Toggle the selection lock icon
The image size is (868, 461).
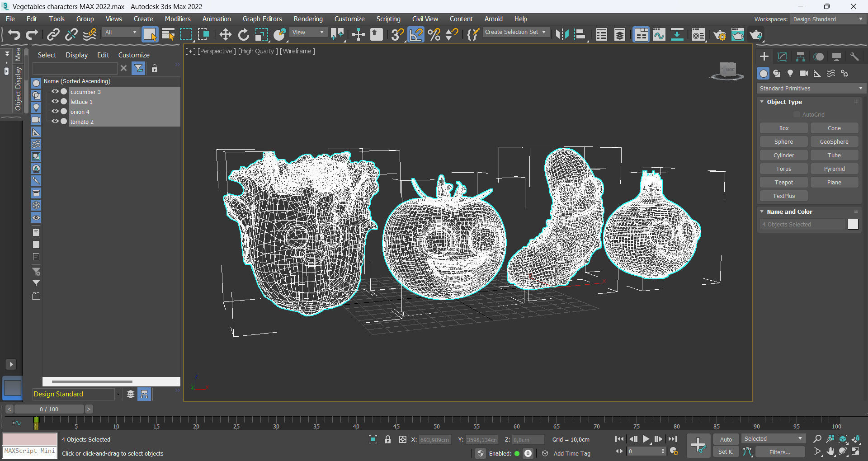pyautogui.click(x=387, y=439)
